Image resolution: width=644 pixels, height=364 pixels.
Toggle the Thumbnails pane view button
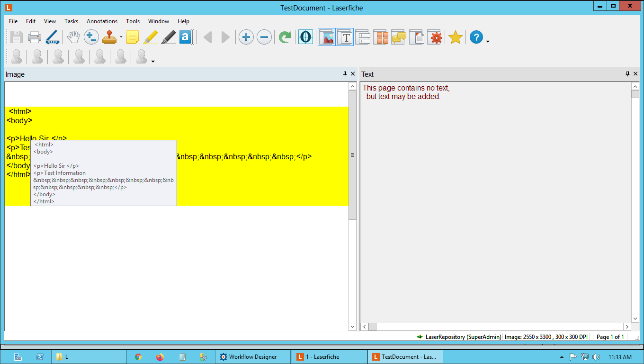click(x=381, y=37)
